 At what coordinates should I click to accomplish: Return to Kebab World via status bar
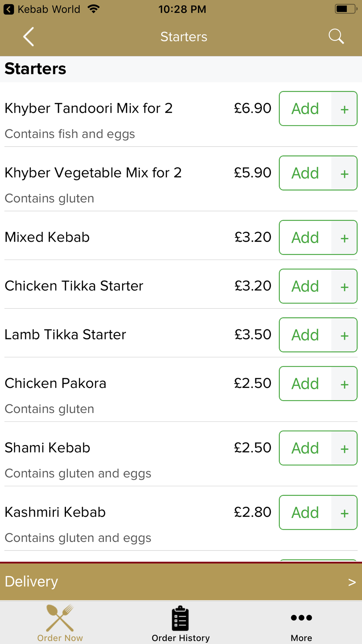(x=42, y=9)
